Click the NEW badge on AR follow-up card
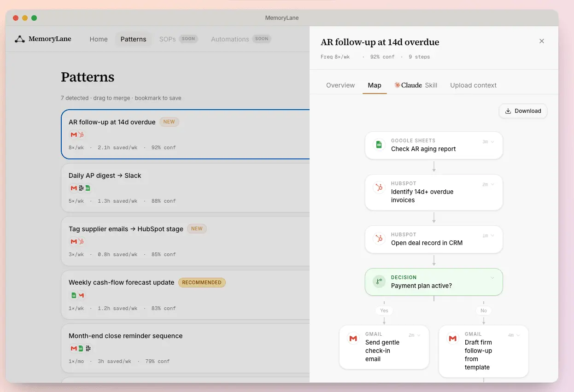Image resolution: width=574 pixels, height=392 pixels. (169, 122)
